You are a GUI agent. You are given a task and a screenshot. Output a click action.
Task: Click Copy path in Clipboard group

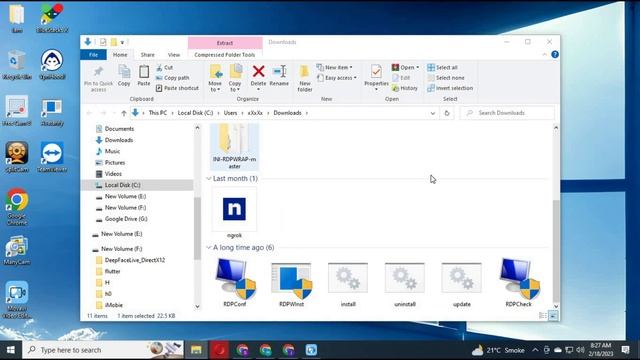click(x=172, y=78)
